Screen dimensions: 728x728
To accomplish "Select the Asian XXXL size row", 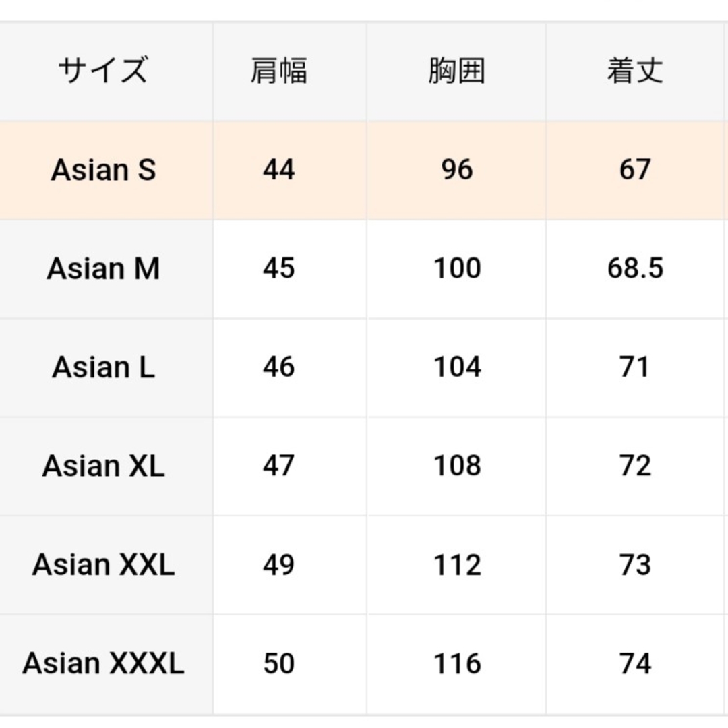I will [x=363, y=664].
